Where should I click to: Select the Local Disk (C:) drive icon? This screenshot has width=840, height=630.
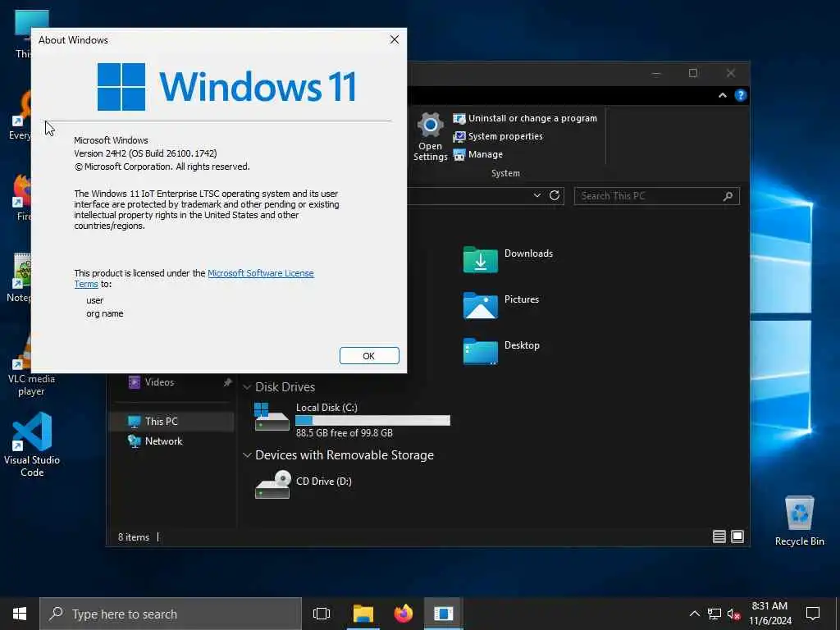[x=272, y=418]
